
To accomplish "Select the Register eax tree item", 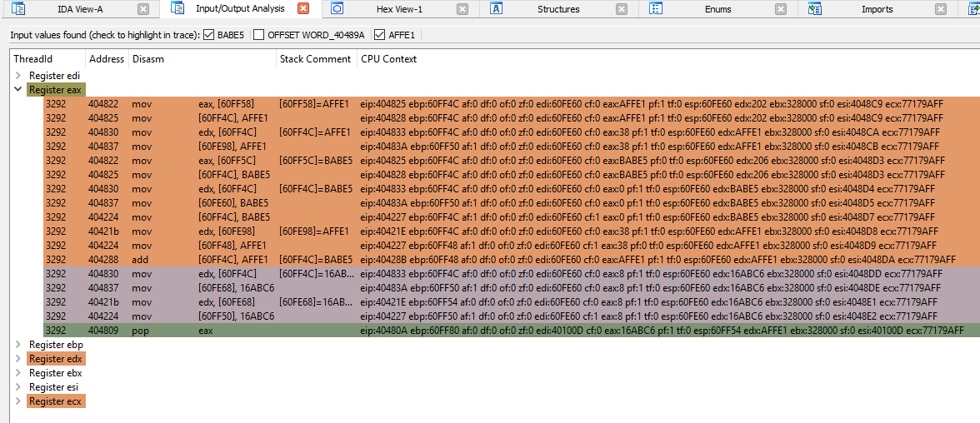I will point(55,89).
